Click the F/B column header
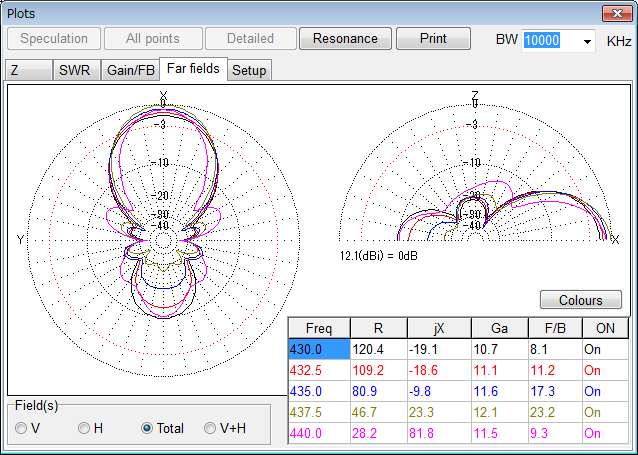This screenshot has height=455, width=638. [553, 328]
